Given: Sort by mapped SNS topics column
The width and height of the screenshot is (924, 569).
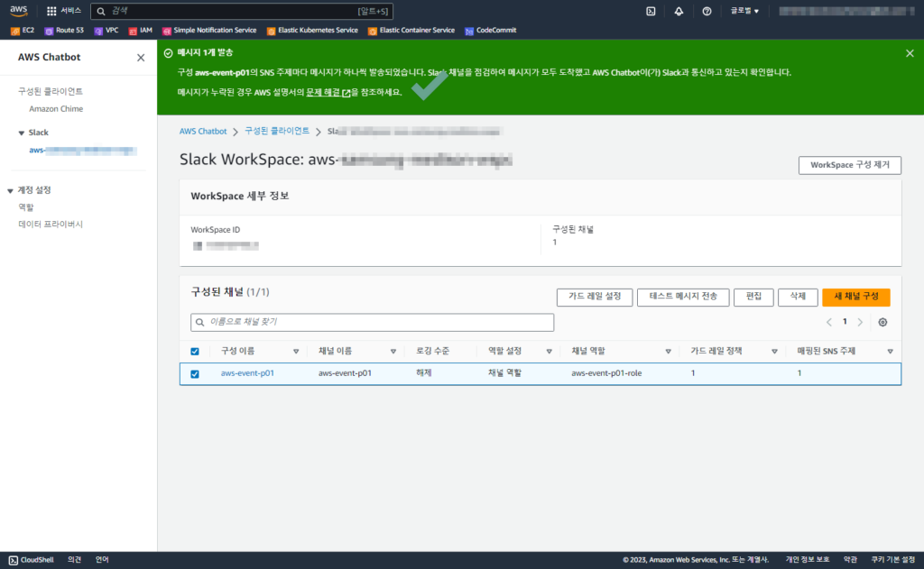Looking at the screenshot, I should click(x=890, y=352).
